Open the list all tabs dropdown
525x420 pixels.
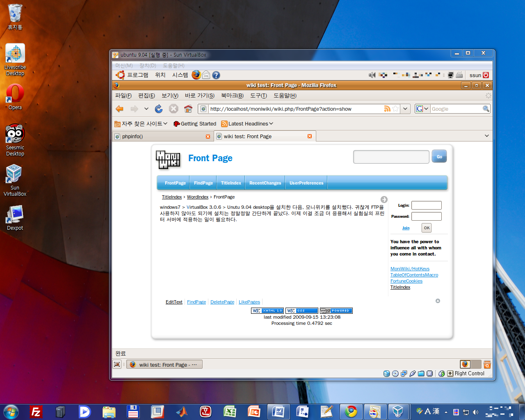[x=487, y=136]
